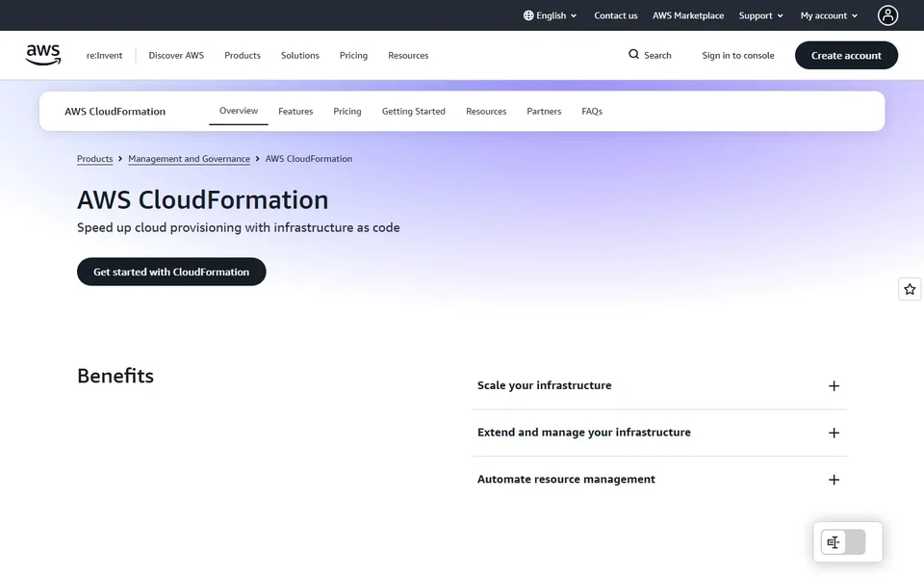Image resolution: width=924 pixels, height=578 pixels.
Task: Click the globe language icon
Action: tap(528, 15)
